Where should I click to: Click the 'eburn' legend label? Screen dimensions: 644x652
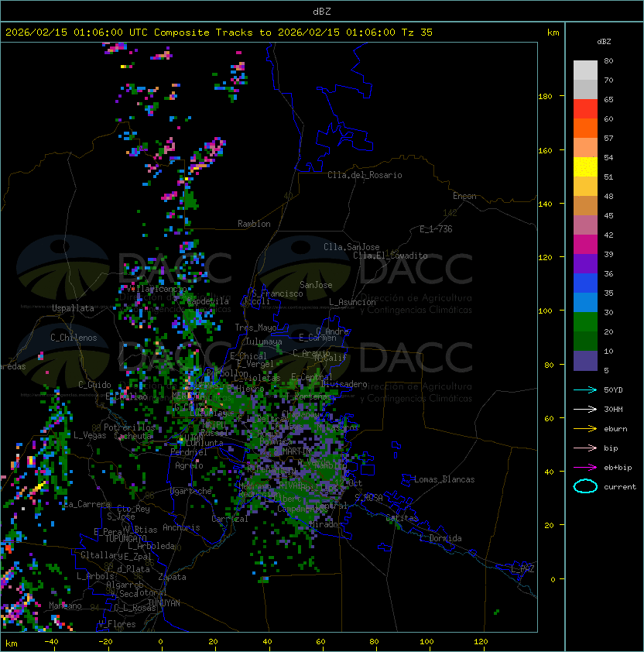[615, 428]
